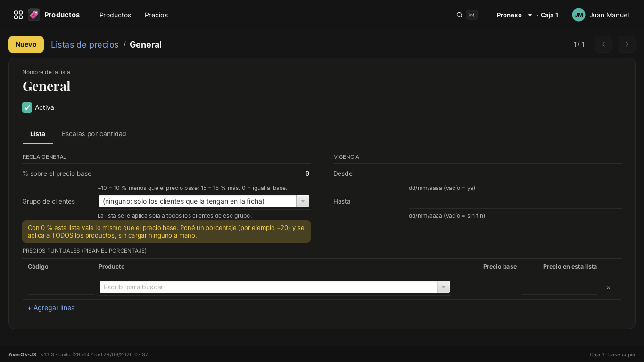
Task: Open search with the magnifier icon
Action: 459,15
